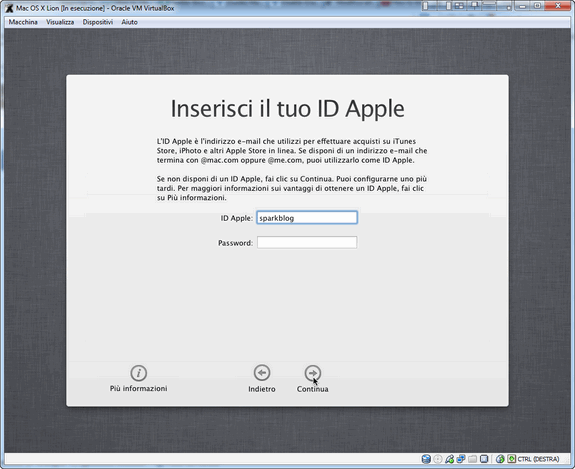The image size is (575, 469).
Task: Open the Visualizza menu
Action: point(60,22)
